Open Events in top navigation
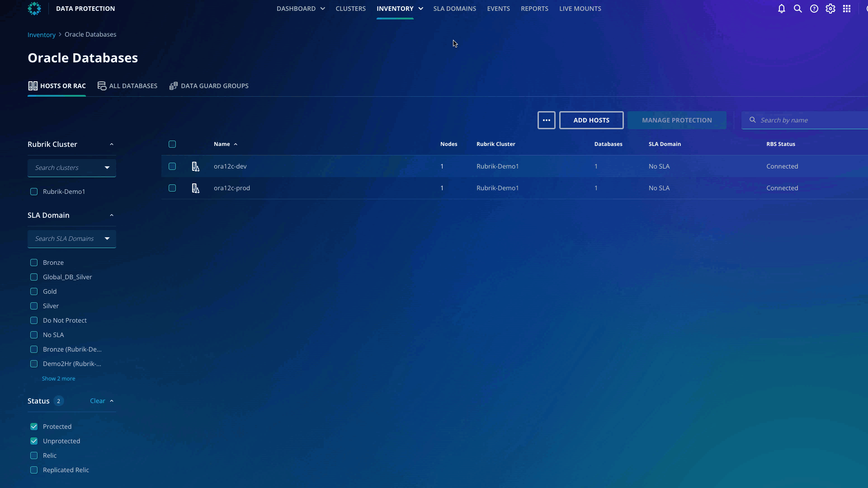868x488 pixels. pos(499,9)
